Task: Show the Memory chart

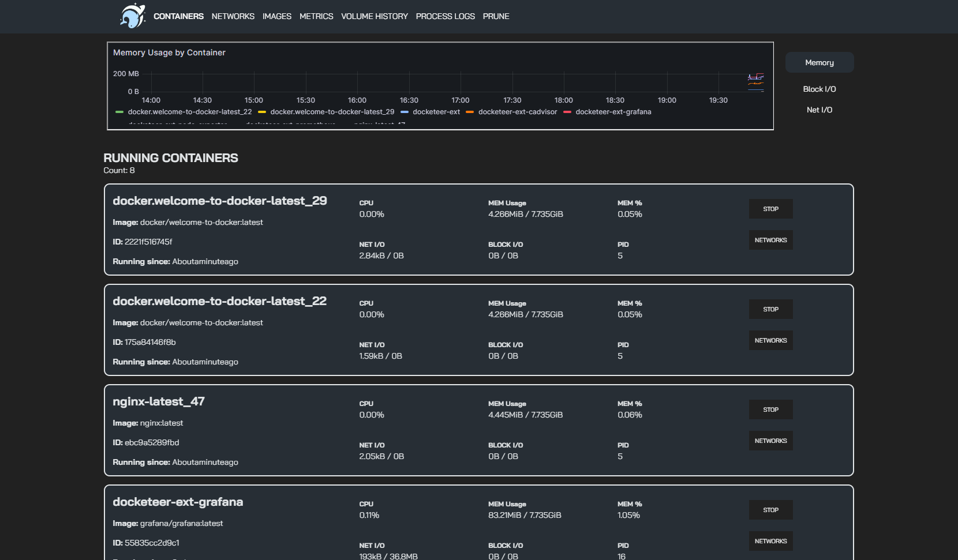Action: coord(819,62)
